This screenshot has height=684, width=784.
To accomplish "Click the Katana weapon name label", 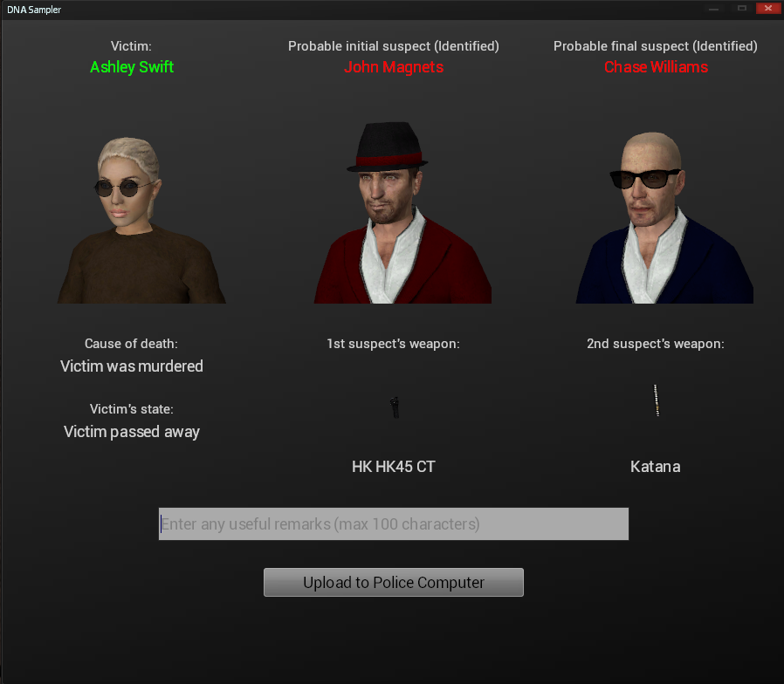I will point(656,467).
